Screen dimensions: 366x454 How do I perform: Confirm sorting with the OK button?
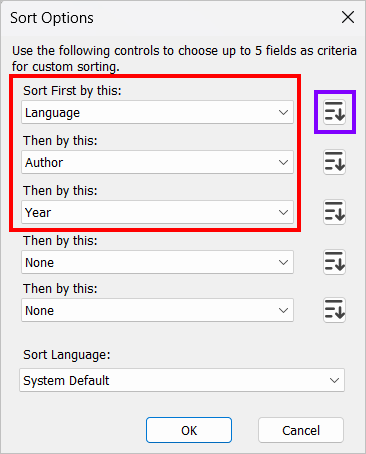[189, 430]
